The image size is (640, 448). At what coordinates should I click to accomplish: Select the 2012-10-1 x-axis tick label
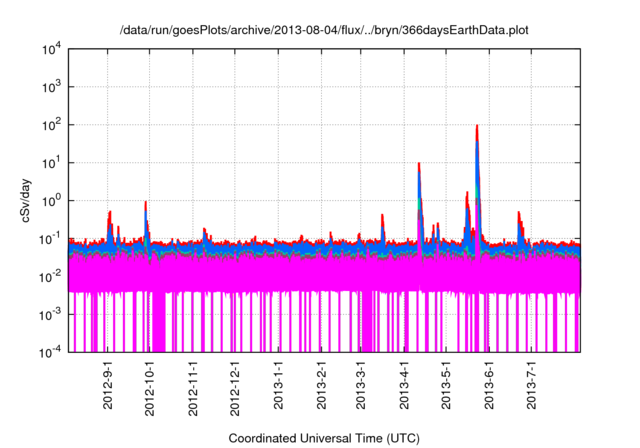[x=150, y=389]
